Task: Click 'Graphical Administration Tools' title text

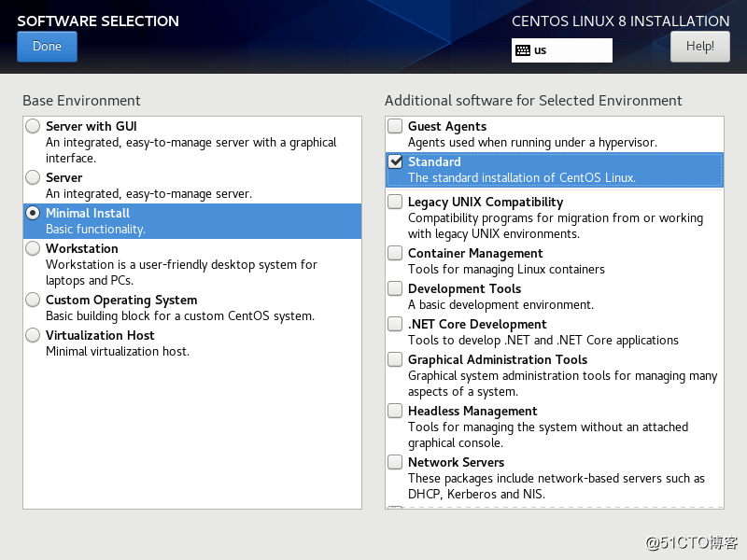Action: coord(498,359)
